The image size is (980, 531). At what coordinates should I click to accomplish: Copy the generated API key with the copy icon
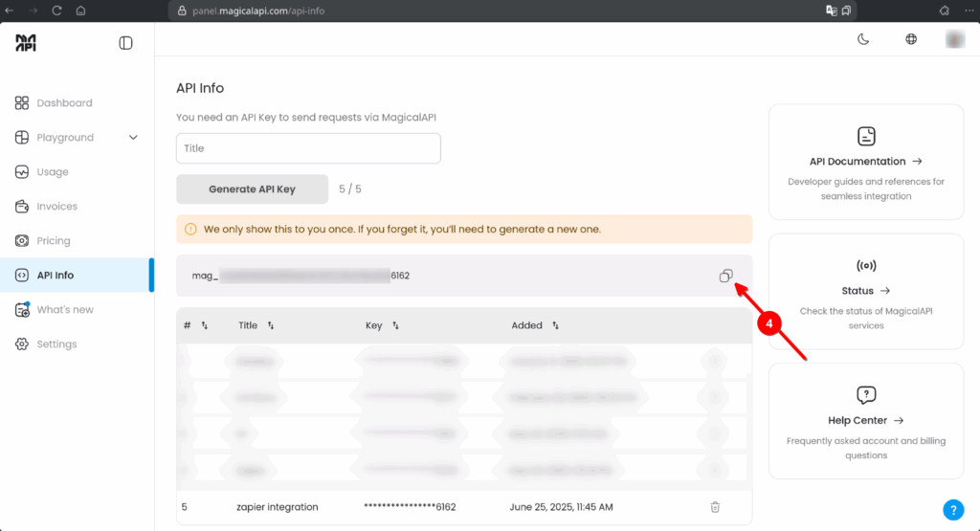pyautogui.click(x=725, y=276)
